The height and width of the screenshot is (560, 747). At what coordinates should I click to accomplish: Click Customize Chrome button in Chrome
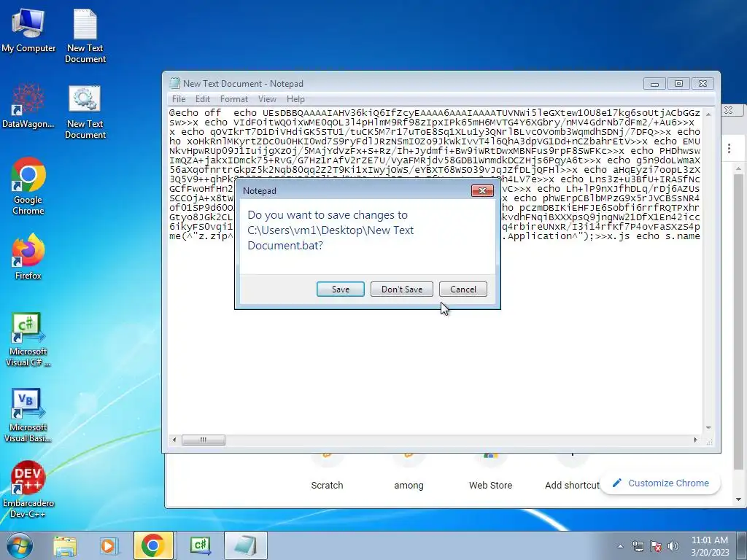(x=661, y=483)
